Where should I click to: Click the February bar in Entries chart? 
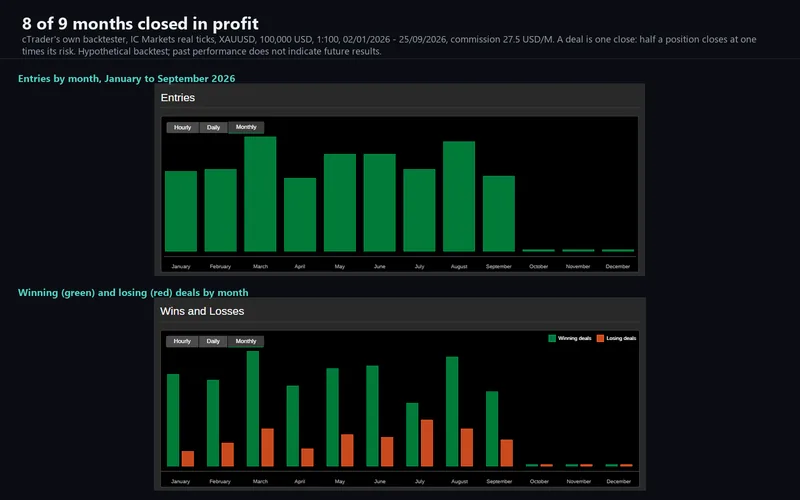pos(220,210)
